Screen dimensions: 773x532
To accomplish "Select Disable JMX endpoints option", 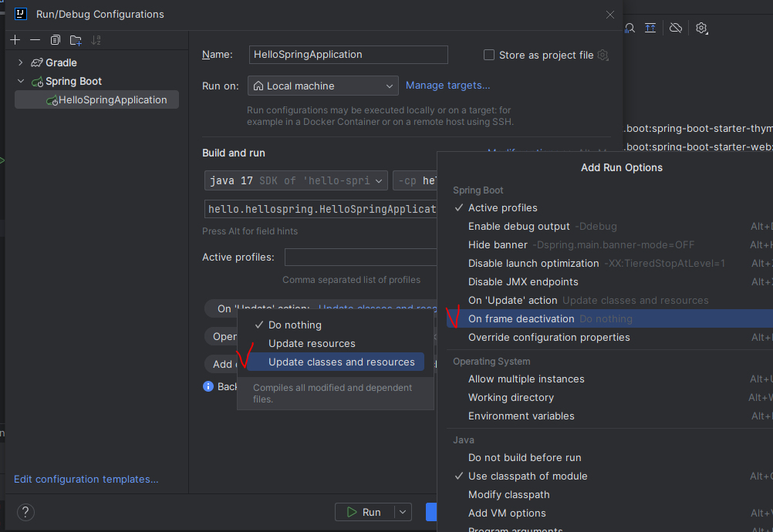I will pyautogui.click(x=609, y=281).
